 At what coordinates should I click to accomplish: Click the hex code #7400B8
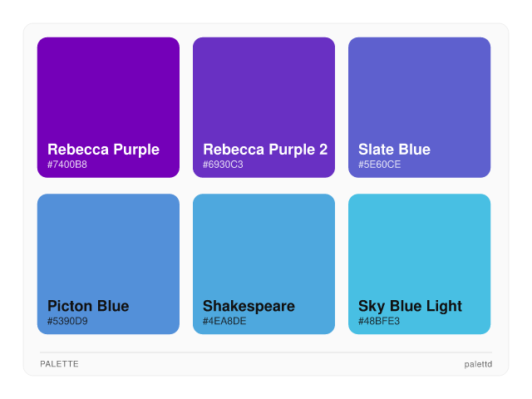point(67,165)
